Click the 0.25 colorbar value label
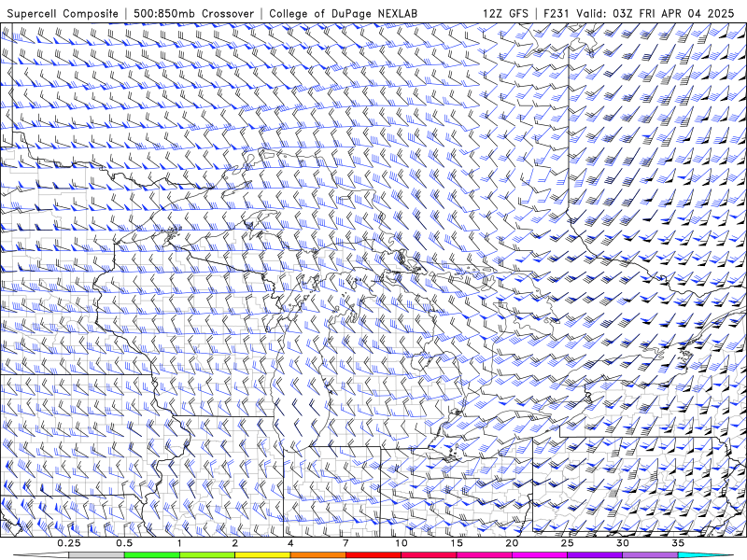This screenshot has width=747, height=560. point(69,543)
